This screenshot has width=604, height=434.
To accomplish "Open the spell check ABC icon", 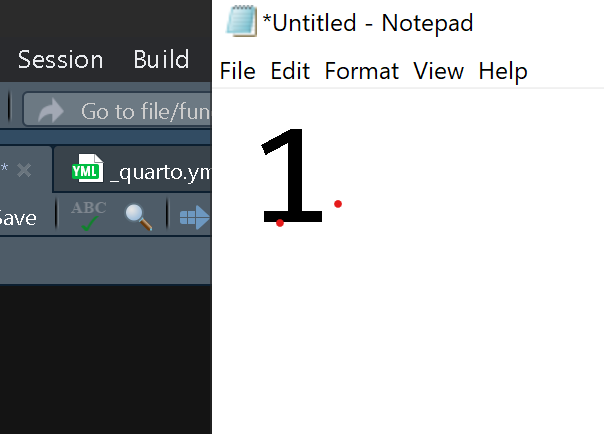I will coord(89,216).
